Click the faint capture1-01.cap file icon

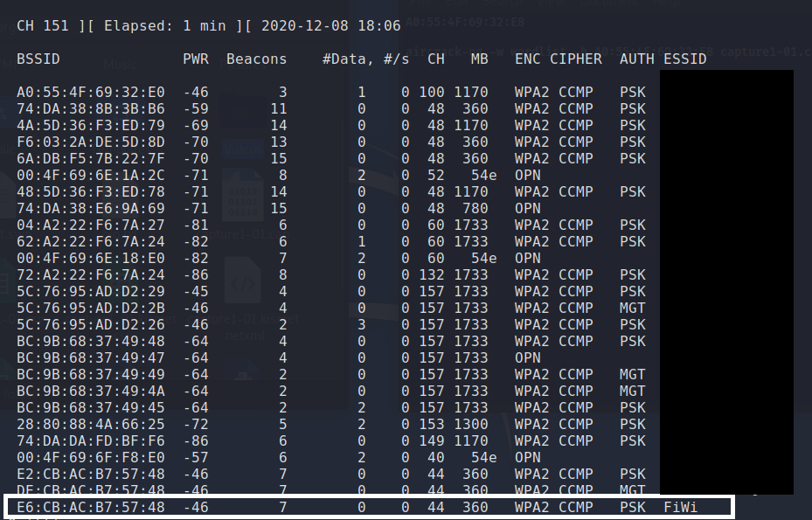pyautogui.click(x=242, y=195)
